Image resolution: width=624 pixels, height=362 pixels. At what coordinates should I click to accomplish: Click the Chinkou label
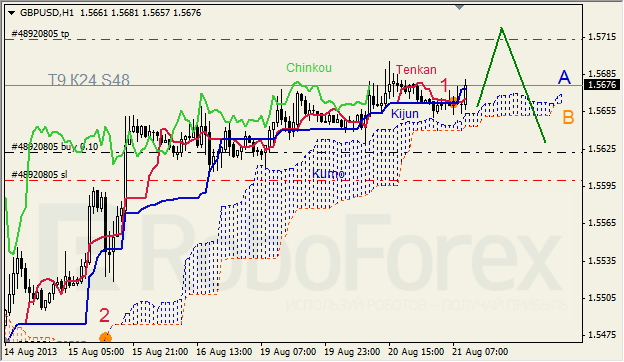(309, 68)
